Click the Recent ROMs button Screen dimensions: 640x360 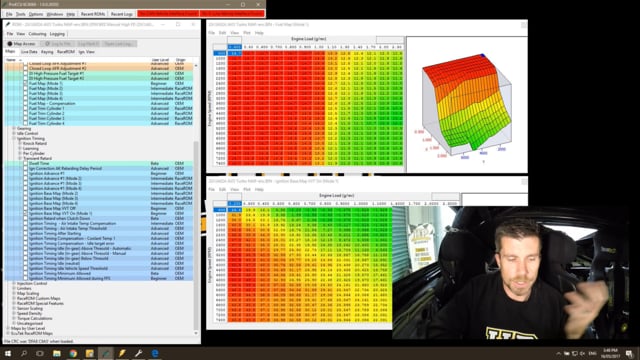tap(93, 14)
